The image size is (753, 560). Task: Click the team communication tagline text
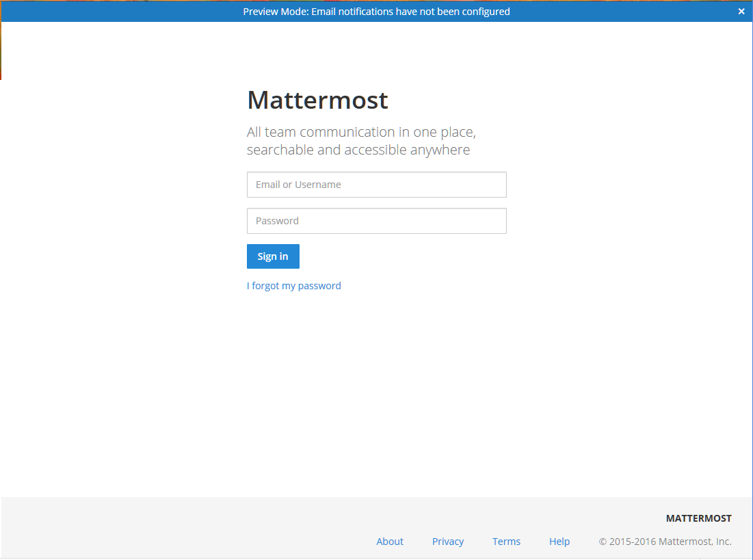pos(361,140)
